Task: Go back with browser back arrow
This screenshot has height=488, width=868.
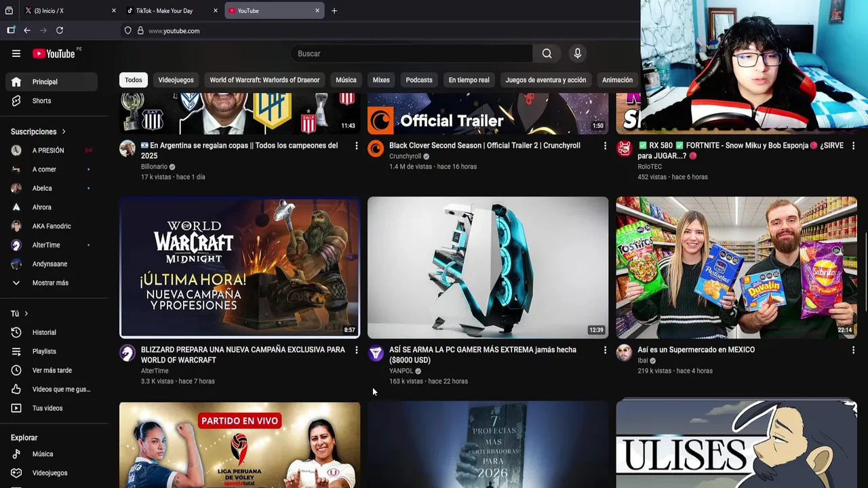Action: (27, 30)
